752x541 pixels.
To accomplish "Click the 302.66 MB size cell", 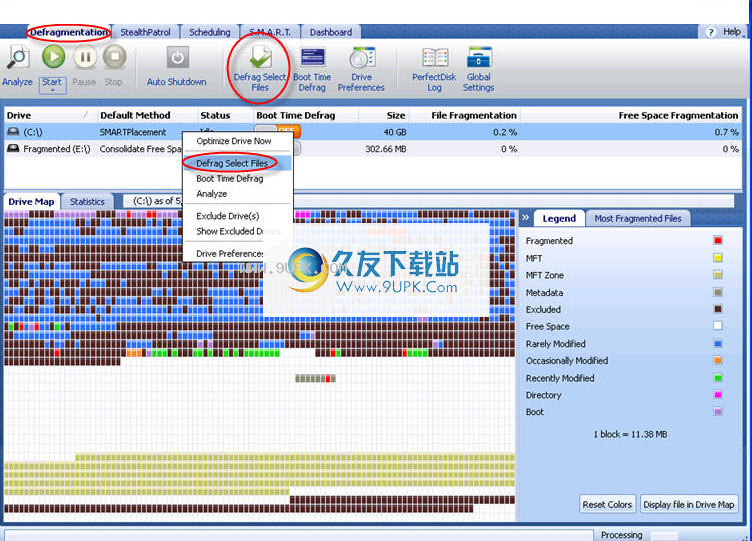I will pos(386,149).
